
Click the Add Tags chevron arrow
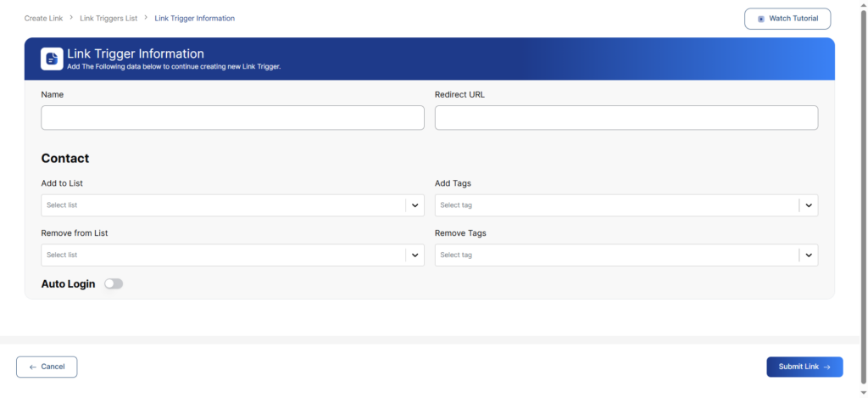809,205
